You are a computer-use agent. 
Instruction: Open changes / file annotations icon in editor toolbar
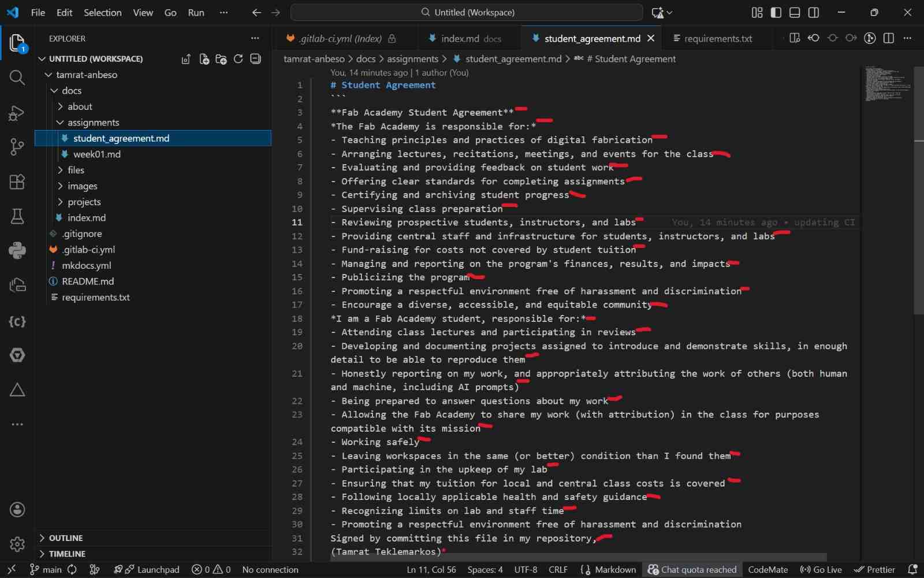click(x=795, y=38)
